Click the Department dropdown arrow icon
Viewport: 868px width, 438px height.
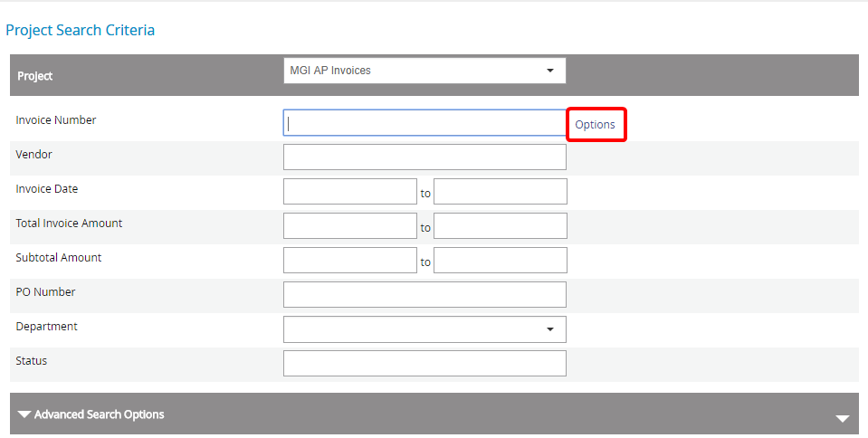550,329
